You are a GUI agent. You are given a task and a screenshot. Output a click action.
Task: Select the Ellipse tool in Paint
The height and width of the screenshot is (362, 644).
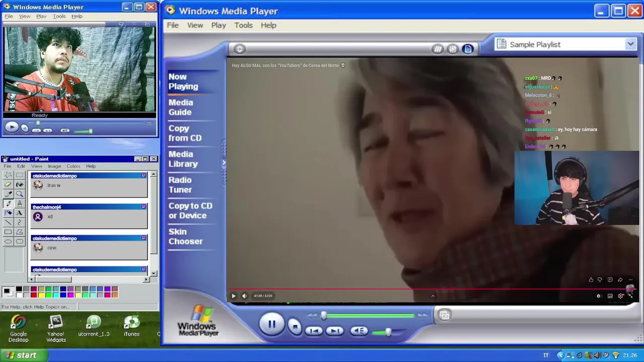coord(8,241)
